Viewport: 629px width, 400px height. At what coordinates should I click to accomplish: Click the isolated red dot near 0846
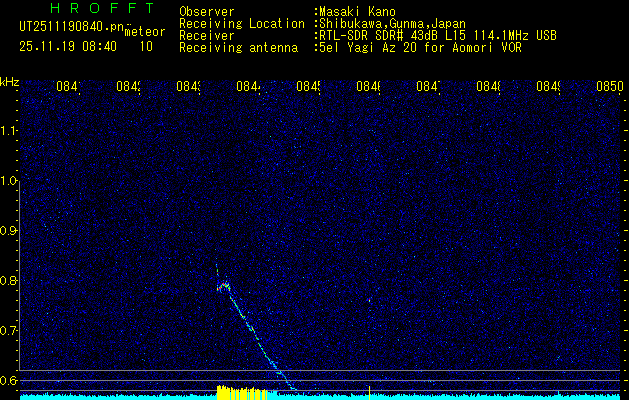pos(369,300)
